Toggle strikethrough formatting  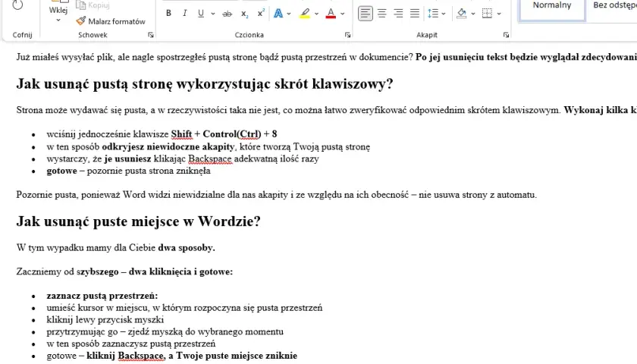click(x=227, y=14)
